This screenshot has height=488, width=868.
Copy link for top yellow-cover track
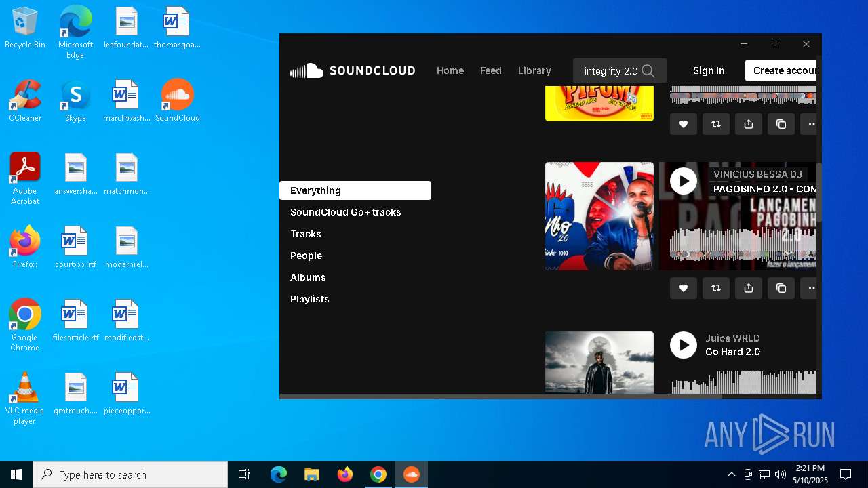coord(781,124)
